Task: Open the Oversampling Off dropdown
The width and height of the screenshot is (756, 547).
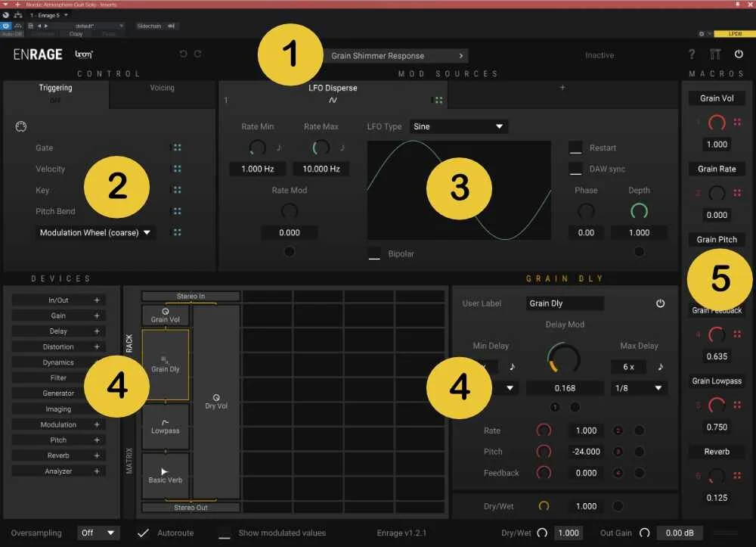Action: [98, 533]
